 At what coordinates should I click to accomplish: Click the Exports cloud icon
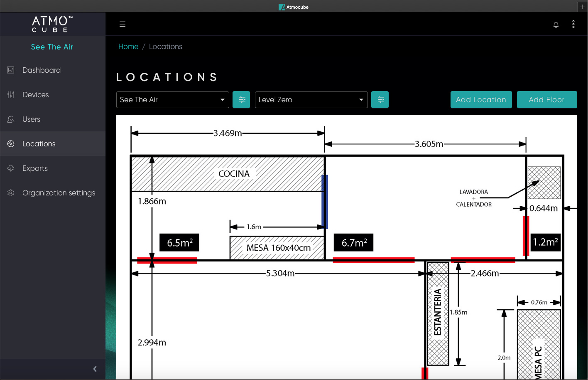click(x=11, y=168)
